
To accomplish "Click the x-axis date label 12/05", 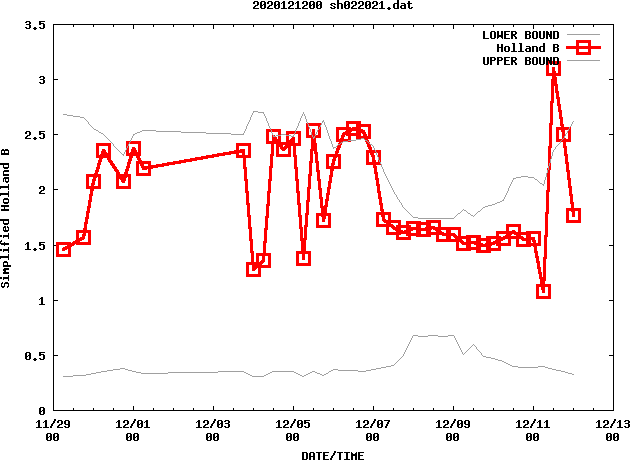I will tap(292, 424).
